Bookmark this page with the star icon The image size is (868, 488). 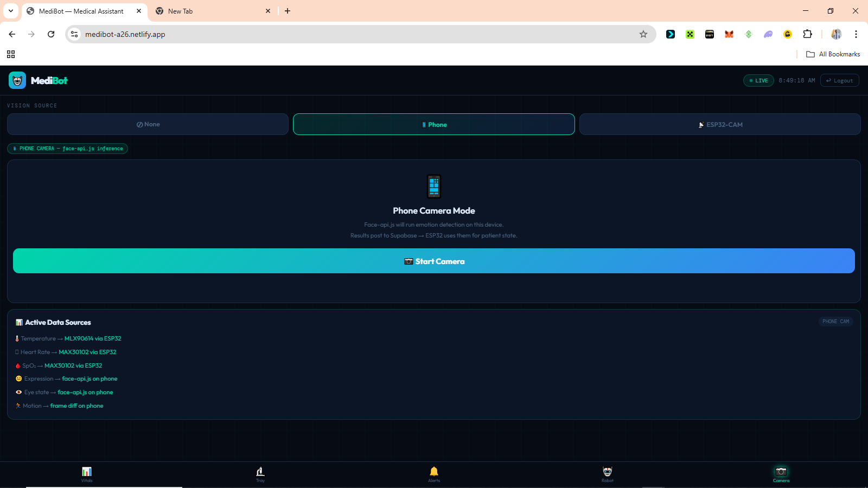pos(643,34)
